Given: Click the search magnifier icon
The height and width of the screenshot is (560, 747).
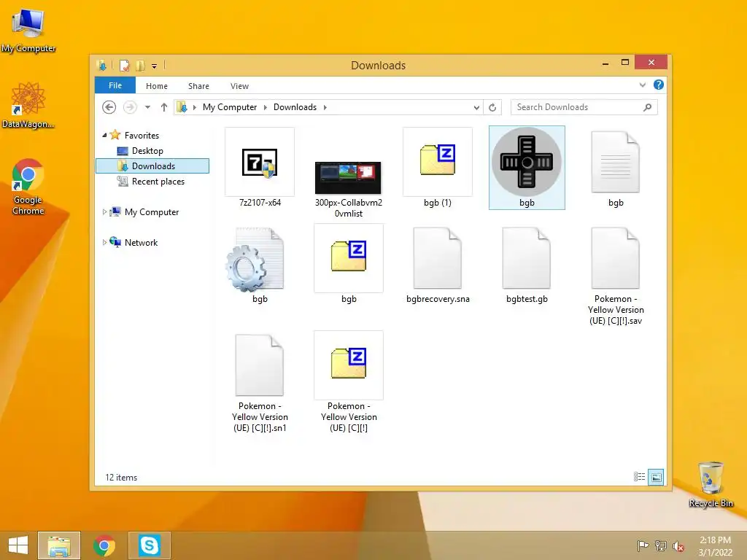Looking at the screenshot, I should 648,107.
